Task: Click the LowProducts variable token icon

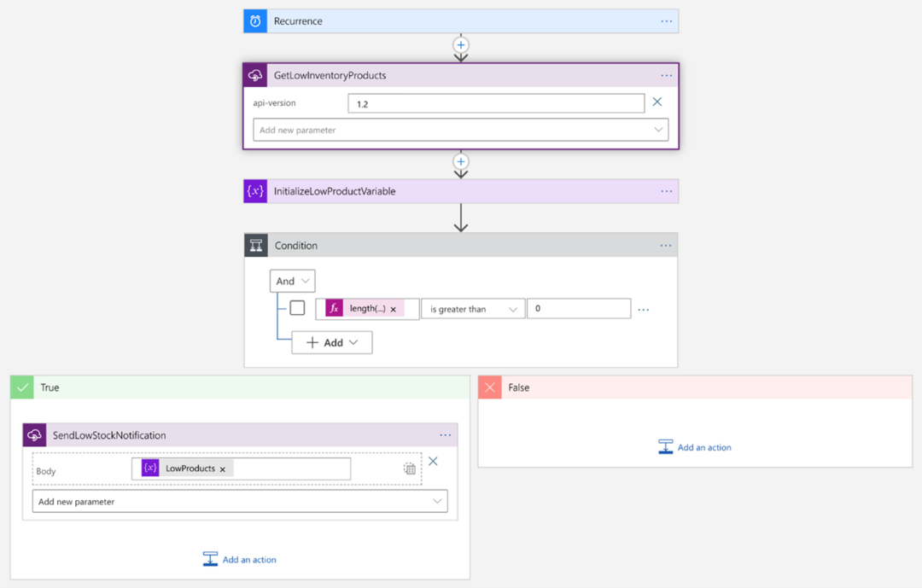Action: (150, 468)
